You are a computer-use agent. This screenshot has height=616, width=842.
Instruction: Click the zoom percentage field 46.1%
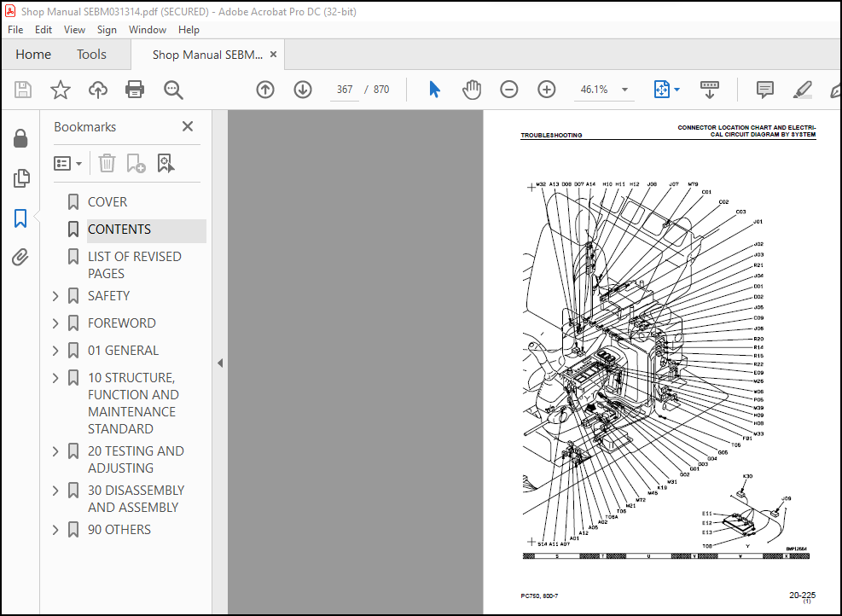coord(594,90)
